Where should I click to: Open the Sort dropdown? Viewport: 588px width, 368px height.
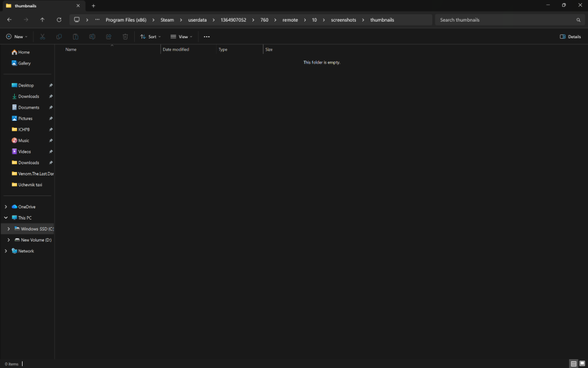[x=150, y=37]
